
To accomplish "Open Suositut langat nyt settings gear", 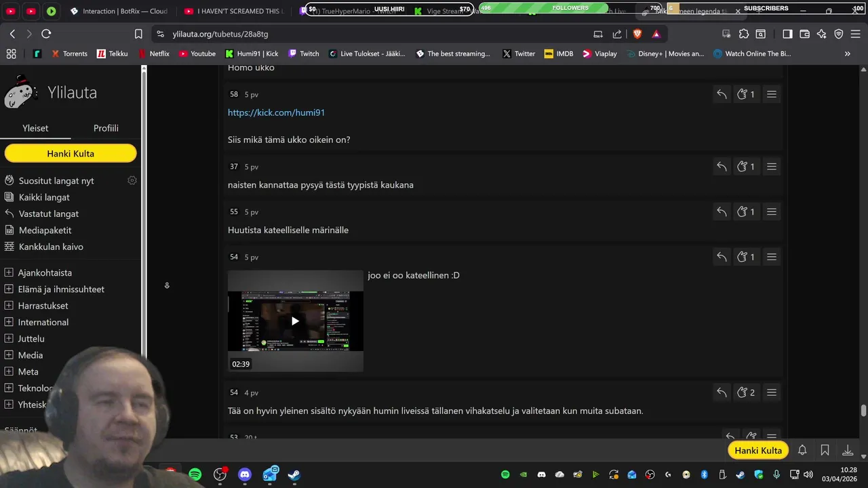I will click(x=132, y=180).
